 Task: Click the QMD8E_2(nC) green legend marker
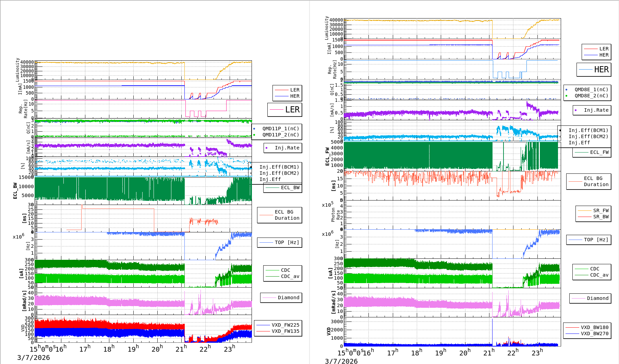tap(566, 96)
